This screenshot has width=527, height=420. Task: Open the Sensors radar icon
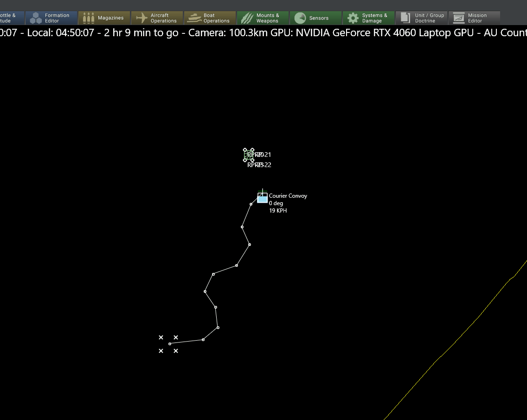point(300,18)
